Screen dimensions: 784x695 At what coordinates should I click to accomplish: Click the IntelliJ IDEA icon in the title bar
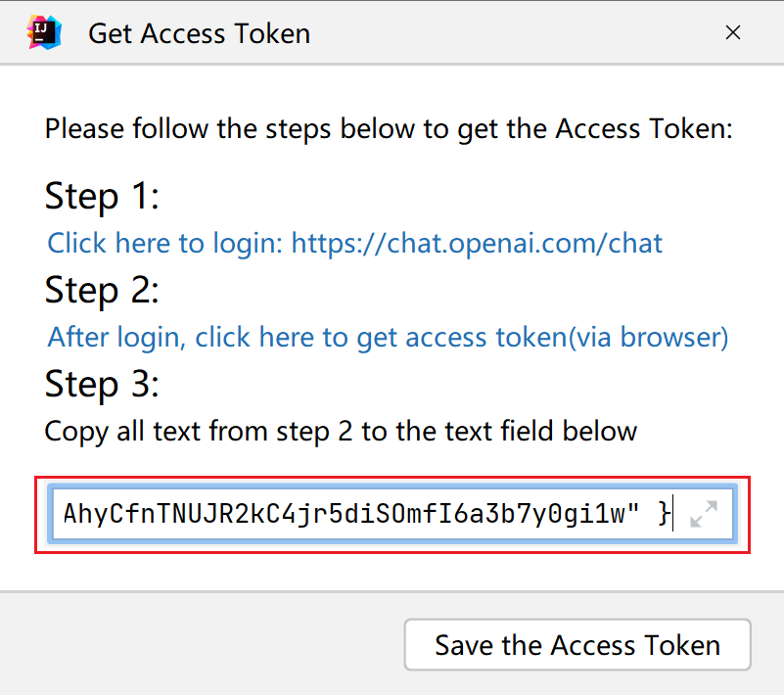[39, 32]
